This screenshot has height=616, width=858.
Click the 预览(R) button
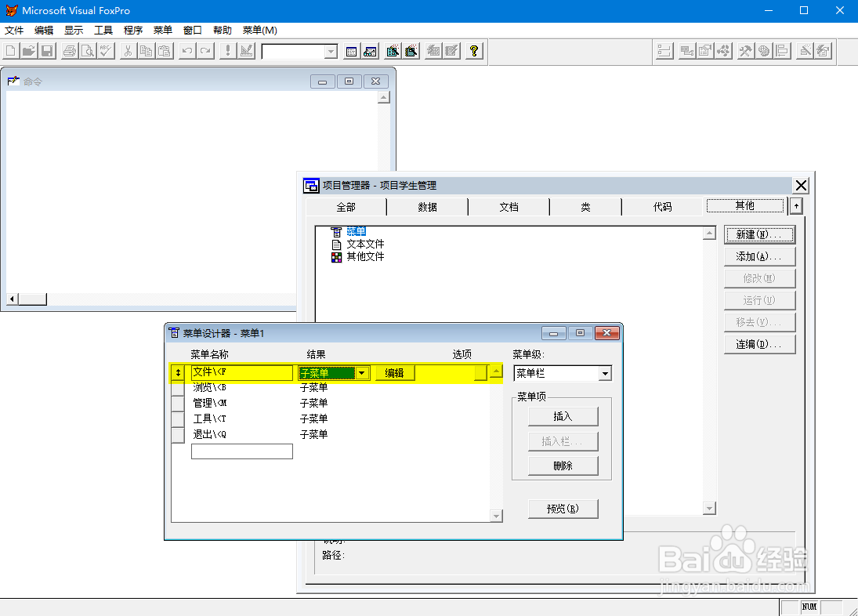[x=563, y=509]
